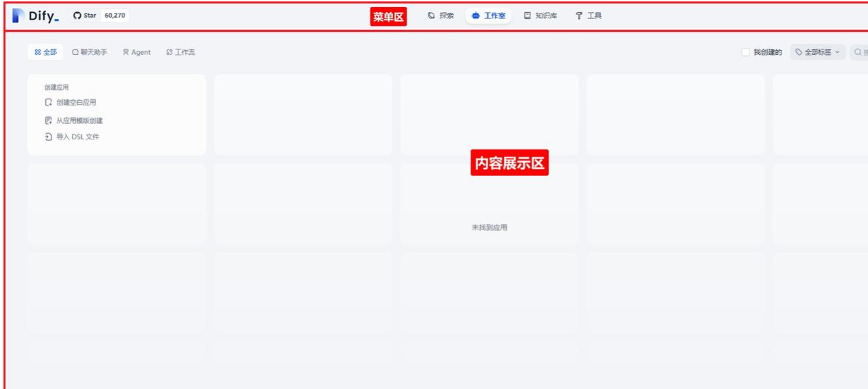Click the 未找到应用 empty-state text
The image size is (868, 389).
click(489, 228)
